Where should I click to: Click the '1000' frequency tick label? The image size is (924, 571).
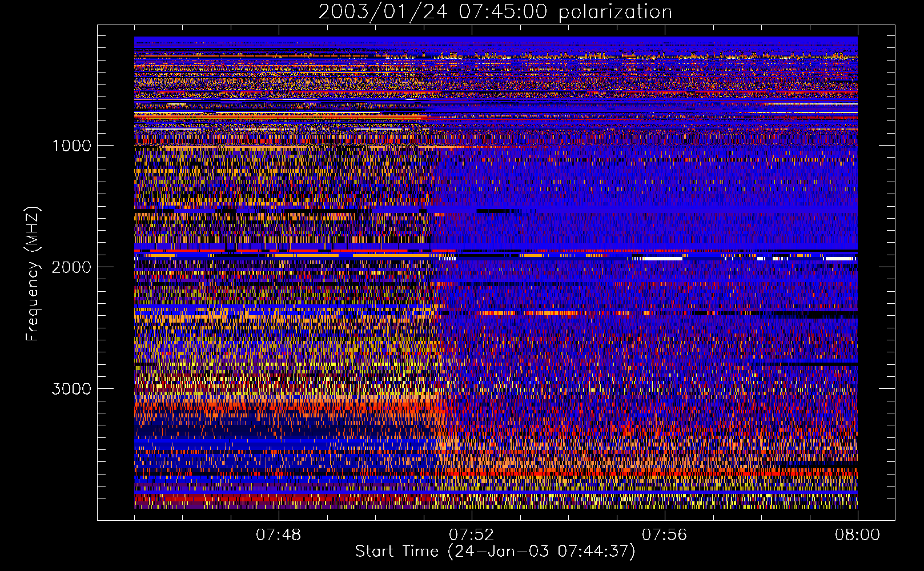pyautogui.click(x=71, y=146)
